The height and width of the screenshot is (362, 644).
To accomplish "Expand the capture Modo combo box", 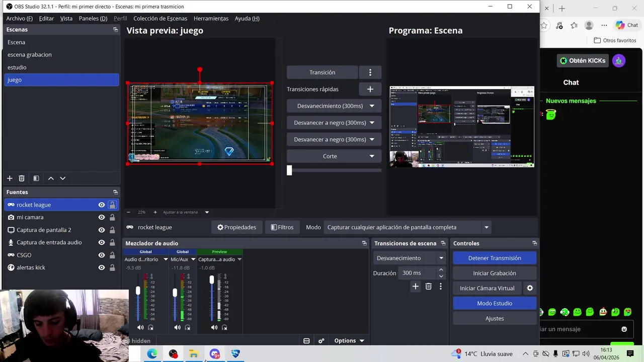I will (x=487, y=227).
